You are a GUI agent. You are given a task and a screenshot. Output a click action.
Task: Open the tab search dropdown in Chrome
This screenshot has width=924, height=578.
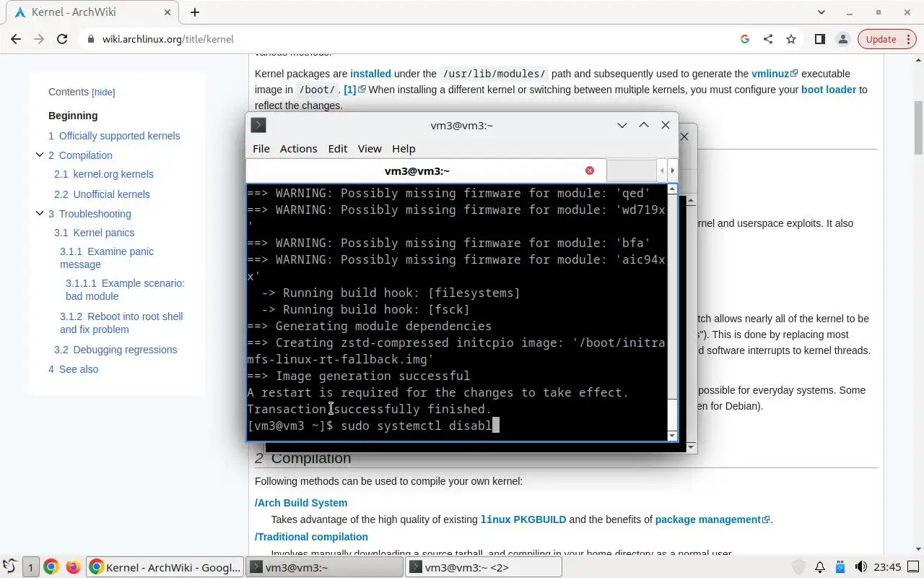821,12
